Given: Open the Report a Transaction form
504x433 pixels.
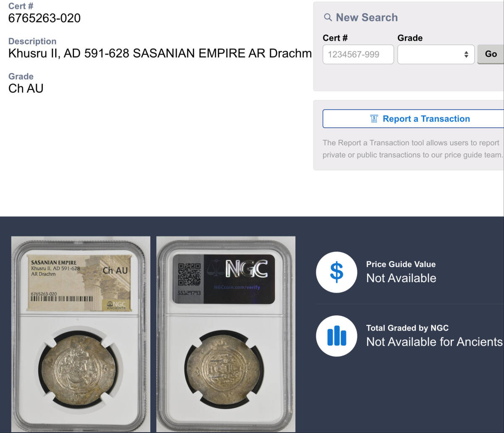Looking at the screenshot, I should click(413, 119).
